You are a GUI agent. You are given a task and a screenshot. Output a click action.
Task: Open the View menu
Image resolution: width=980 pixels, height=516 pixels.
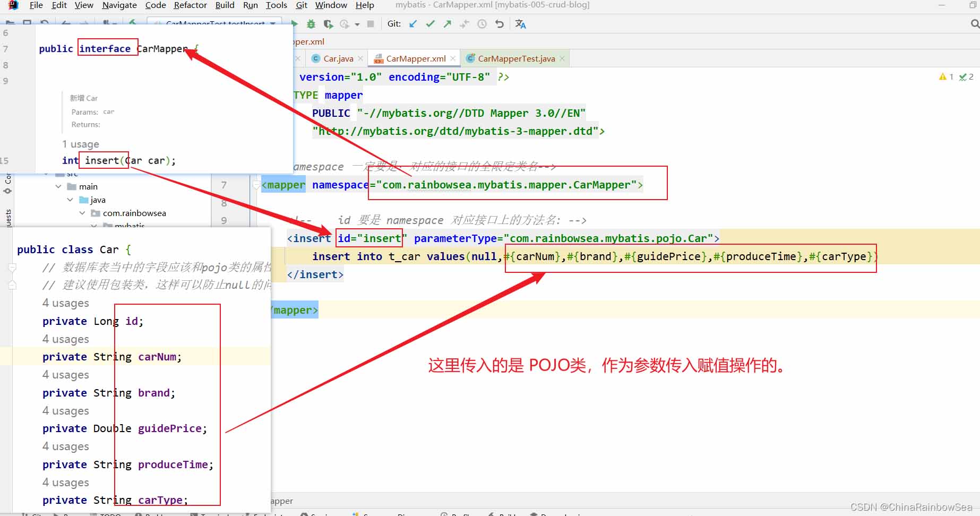[84, 5]
